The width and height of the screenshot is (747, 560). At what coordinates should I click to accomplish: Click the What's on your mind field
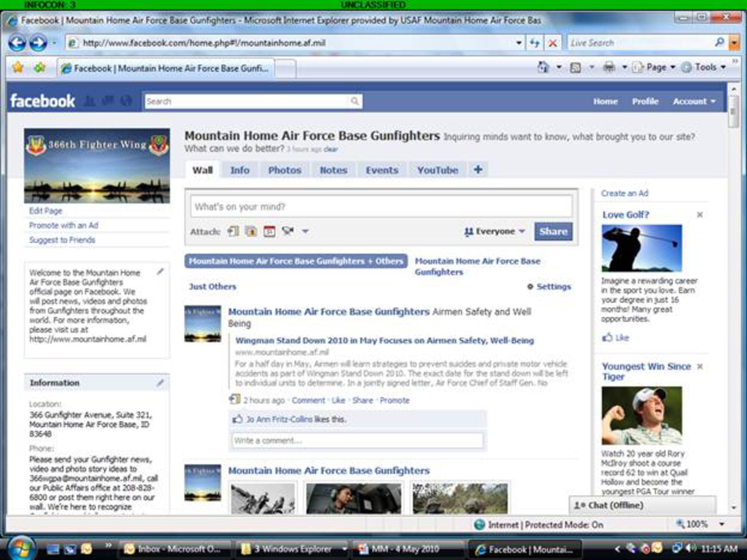381,206
